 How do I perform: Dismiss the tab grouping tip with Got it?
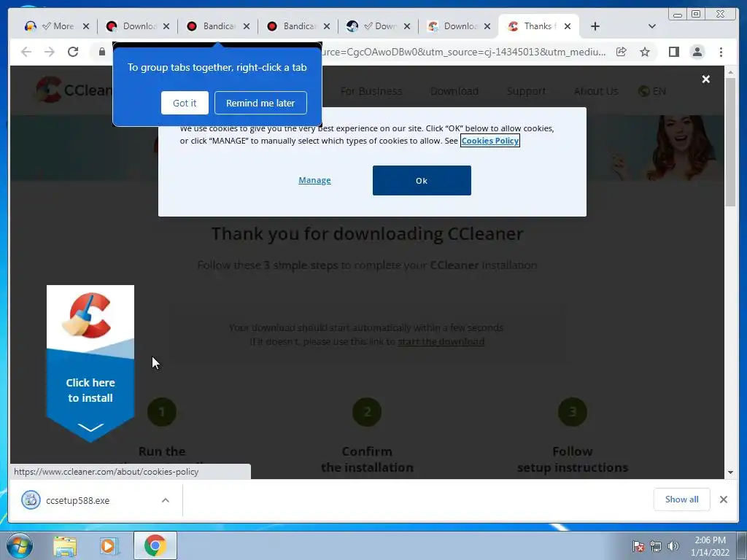(185, 103)
